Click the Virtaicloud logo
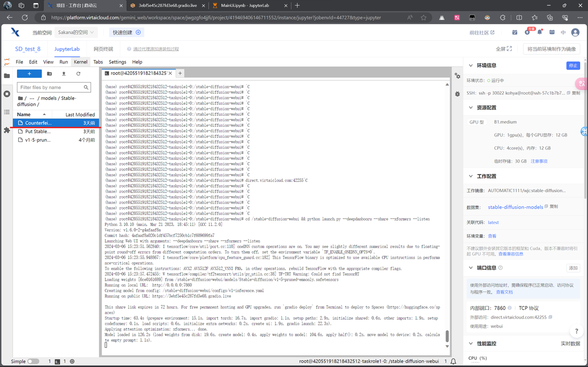Screen dimensions: 588x367 pyautogui.click(x=15, y=32)
